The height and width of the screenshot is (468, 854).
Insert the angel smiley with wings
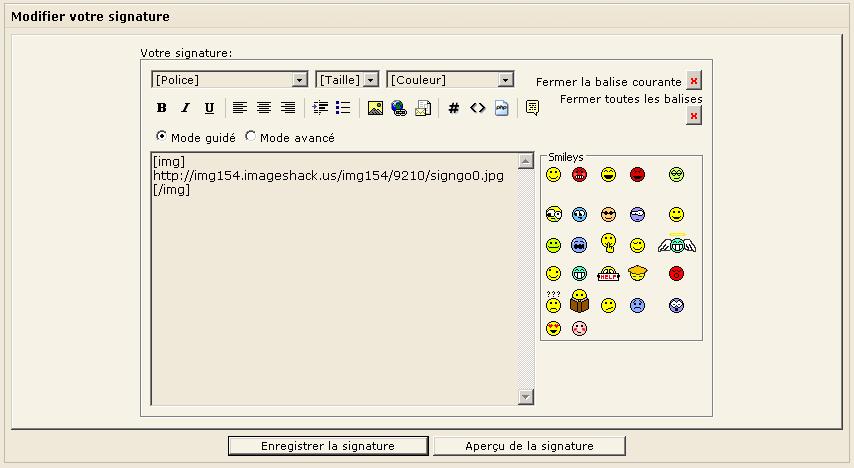(676, 244)
